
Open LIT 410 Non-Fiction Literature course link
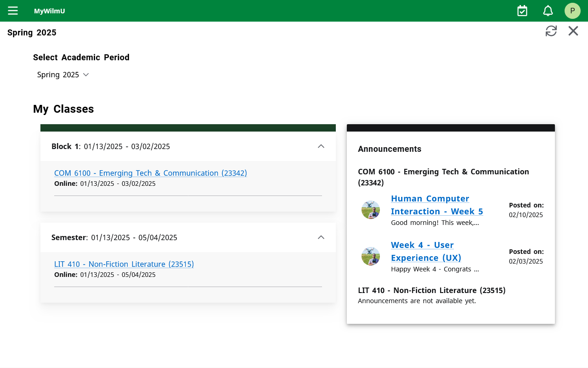124,264
